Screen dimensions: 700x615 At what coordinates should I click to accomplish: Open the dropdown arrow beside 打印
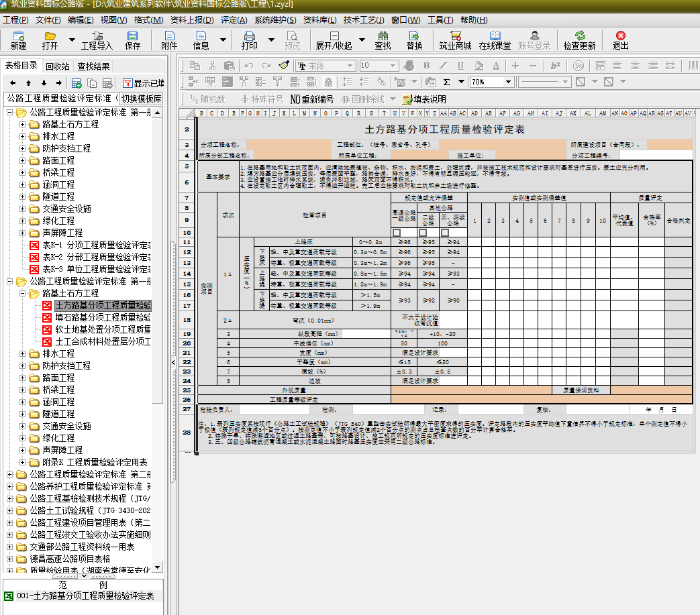pyautogui.click(x=271, y=40)
